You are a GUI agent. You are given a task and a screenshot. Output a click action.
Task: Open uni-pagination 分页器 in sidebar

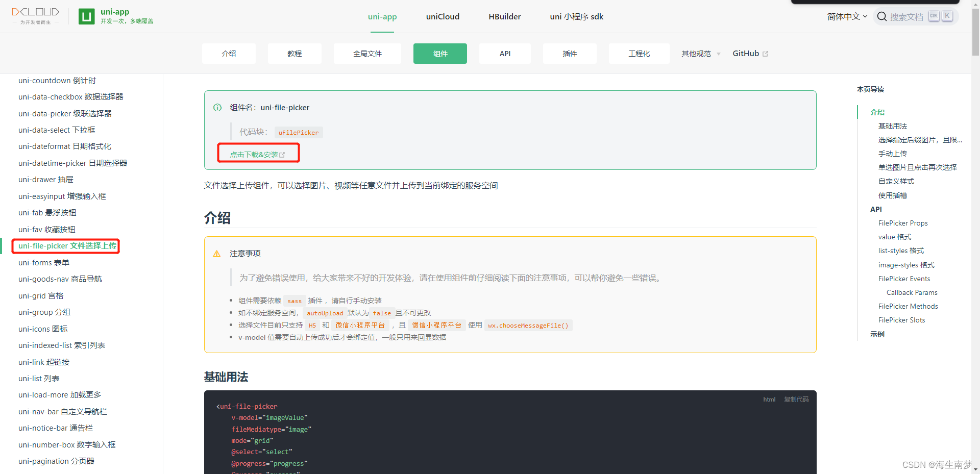tap(56, 461)
